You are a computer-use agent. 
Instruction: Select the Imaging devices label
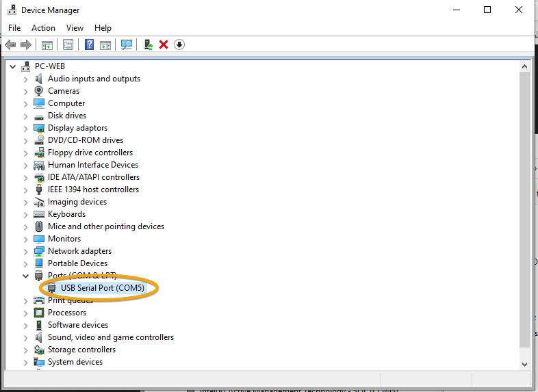coord(77,202)
